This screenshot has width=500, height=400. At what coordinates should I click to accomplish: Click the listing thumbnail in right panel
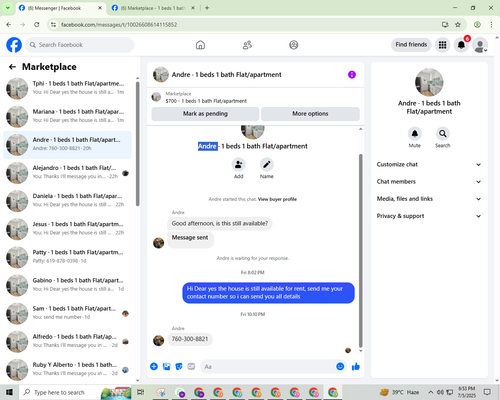(x=429, y=82)
